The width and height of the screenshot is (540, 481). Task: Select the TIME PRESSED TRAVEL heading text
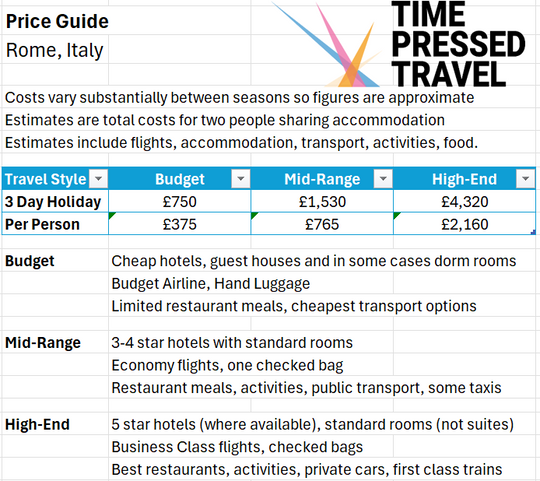click(458, 44)
